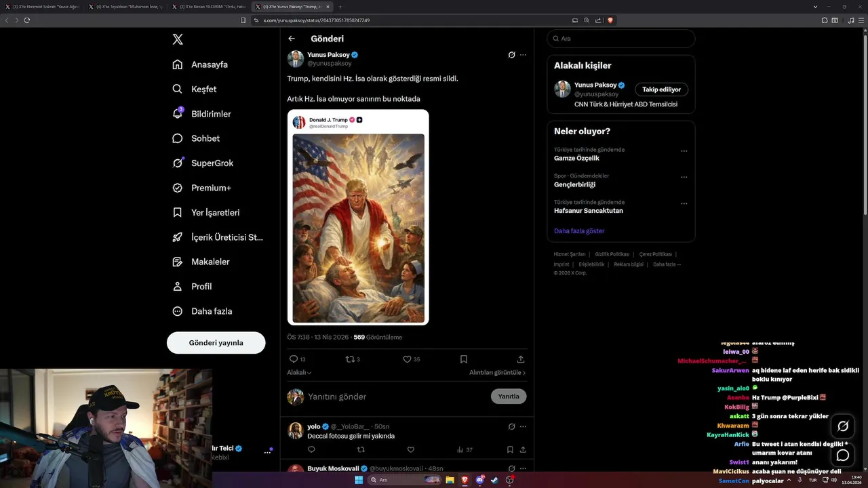The image size is (868, 488).
Task: Open Gizlilik Politikası footer link
Action: [x=612, y=254]
